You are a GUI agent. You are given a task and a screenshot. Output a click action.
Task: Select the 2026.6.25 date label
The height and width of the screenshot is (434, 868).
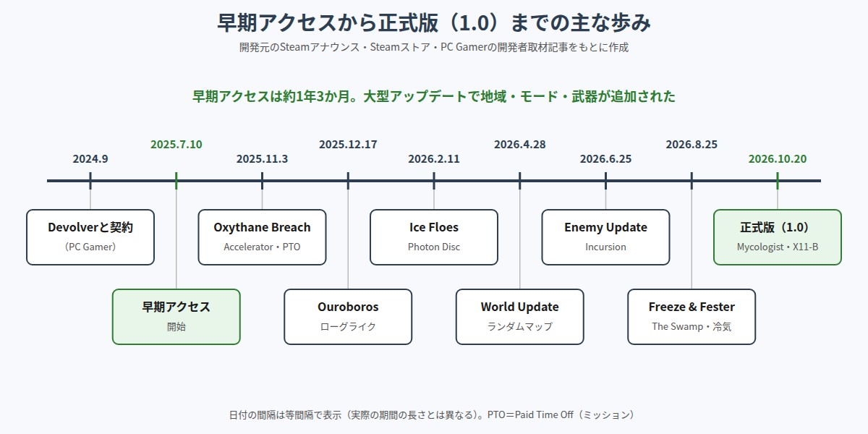(605, 159)
